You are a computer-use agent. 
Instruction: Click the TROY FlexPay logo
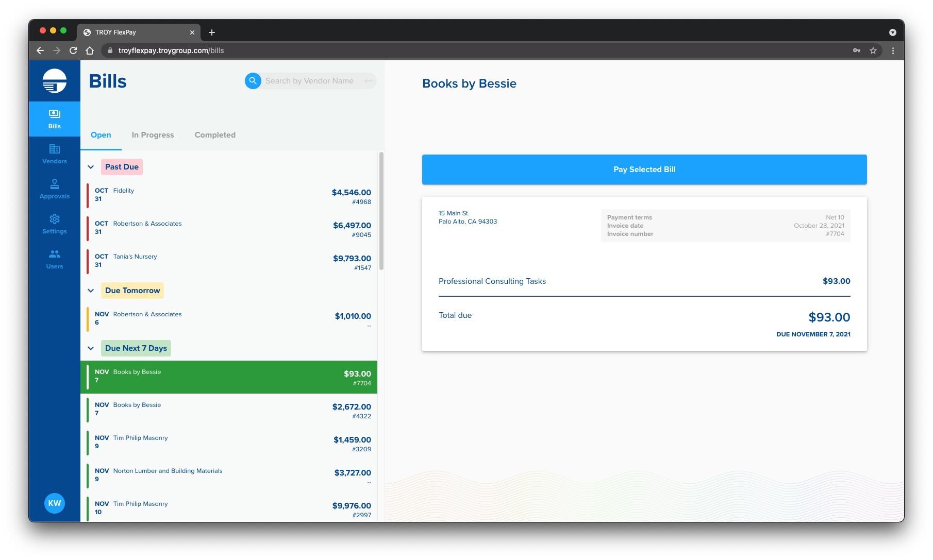[55, 81]
